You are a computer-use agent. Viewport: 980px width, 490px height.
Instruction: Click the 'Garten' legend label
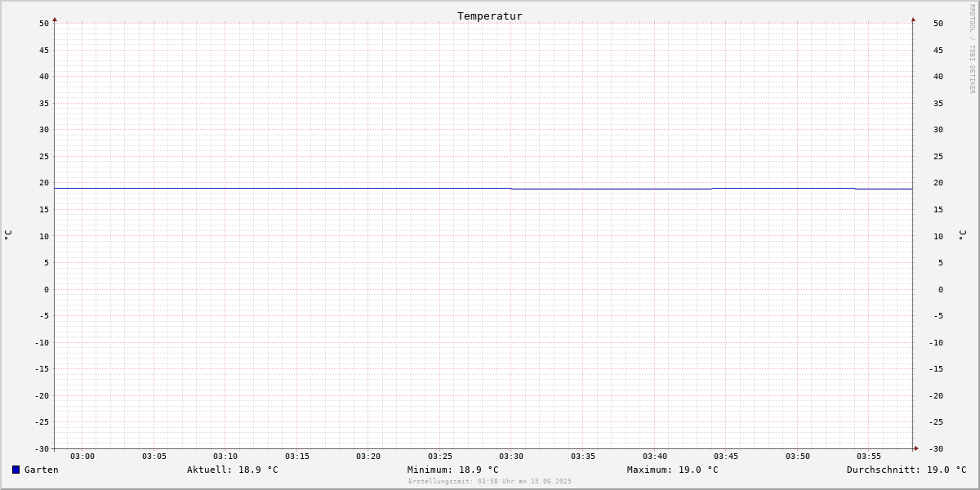coord(42,470)
